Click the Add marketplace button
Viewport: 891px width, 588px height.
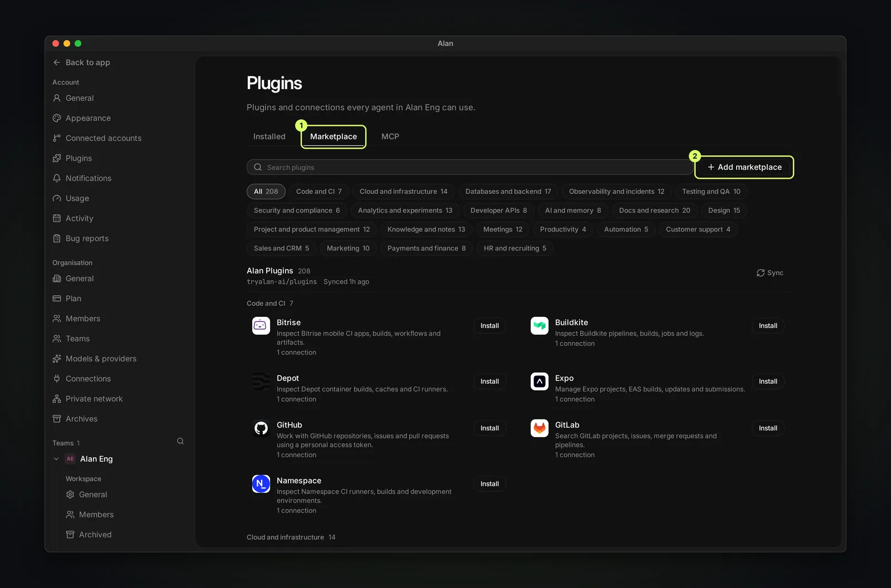pos(745,167)
